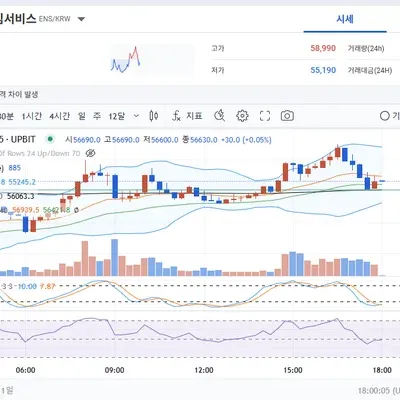Click the open price value 56690.0
The height and width of the screenshot is (400, 400).
(86, 140)
